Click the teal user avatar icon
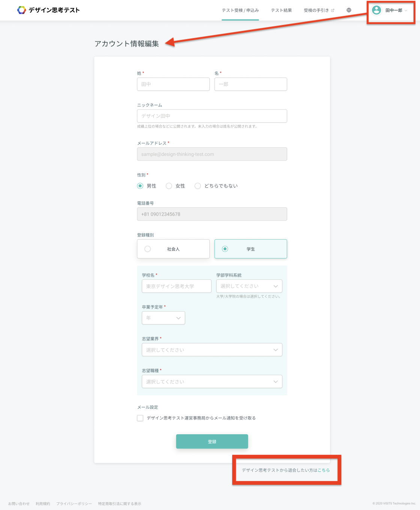420x510 pixels. (x=376, y=10)
